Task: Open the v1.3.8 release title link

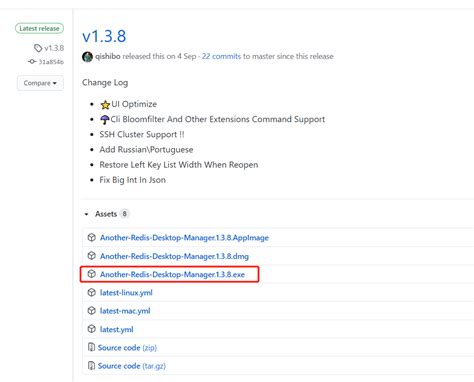Action: click(x=104, y=36)
